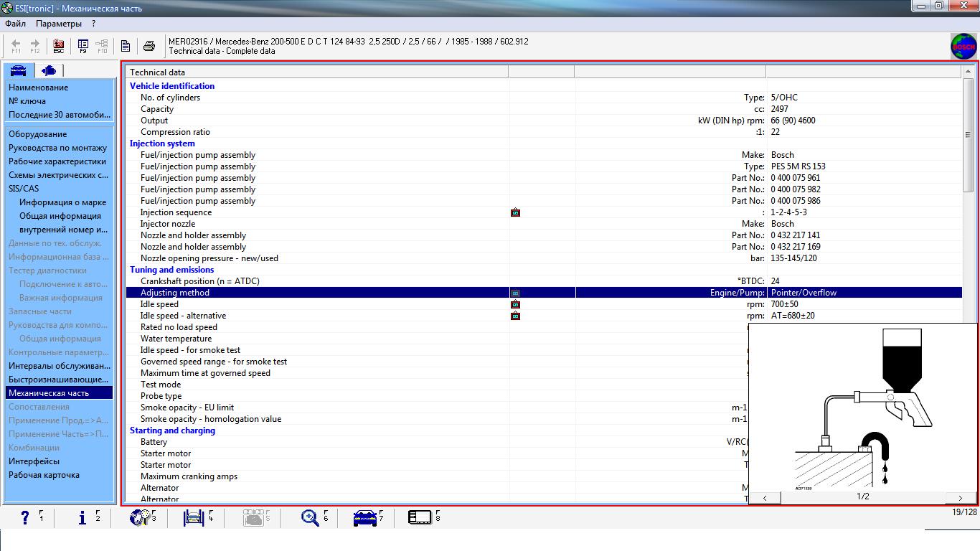980x551 pixels.
Task: Click the Injection sequence image icon
Action: 515,213
